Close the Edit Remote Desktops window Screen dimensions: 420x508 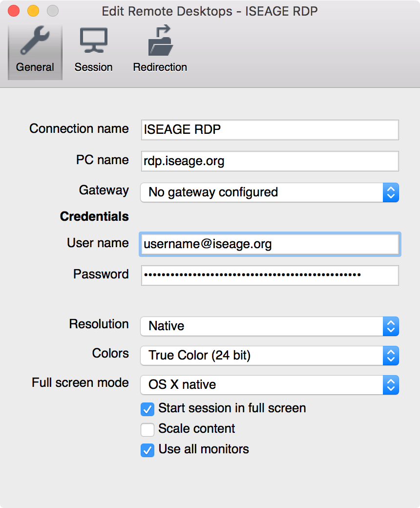click(13, 10)
